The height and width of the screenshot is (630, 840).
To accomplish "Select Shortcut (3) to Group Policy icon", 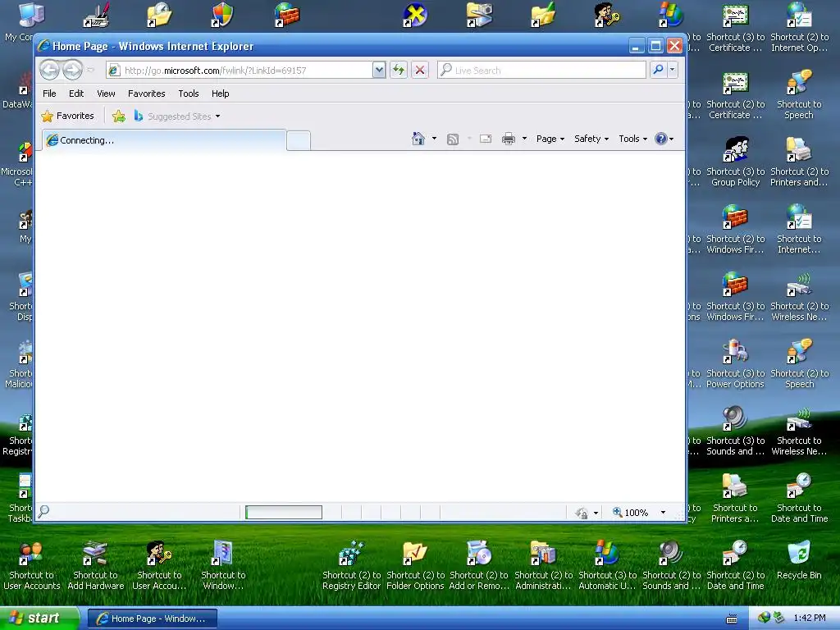I will click(x=735, y=162).
